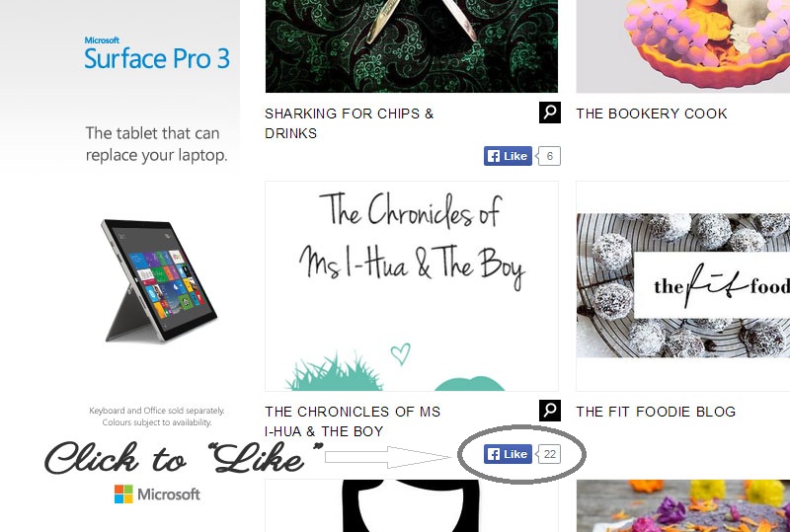Open the like count bubble showing 6
The width and height of the screenshot is (790, 532).
pos(549,156)
